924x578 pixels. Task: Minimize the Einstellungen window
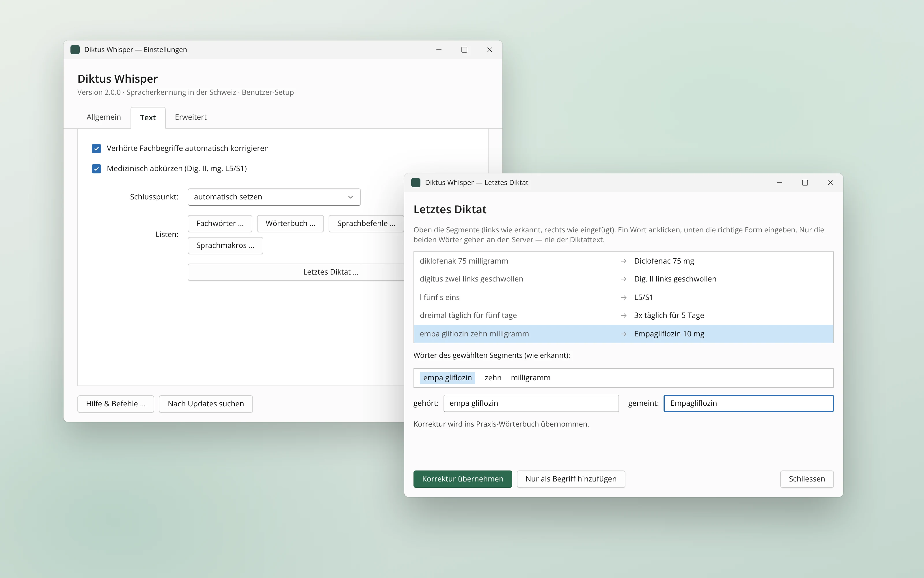[439, 50]
